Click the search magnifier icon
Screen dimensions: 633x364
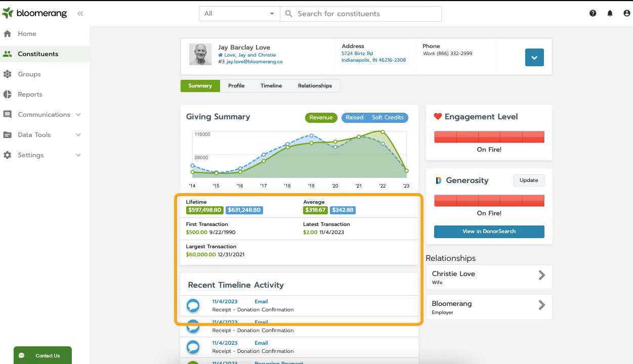click(x=289, y=14)
